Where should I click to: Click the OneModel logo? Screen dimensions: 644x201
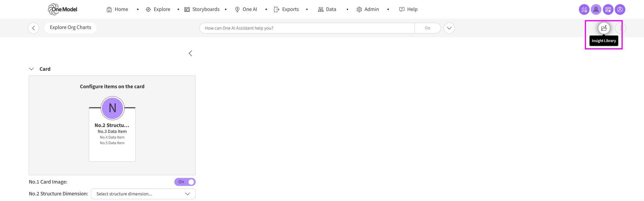(62, 9)
